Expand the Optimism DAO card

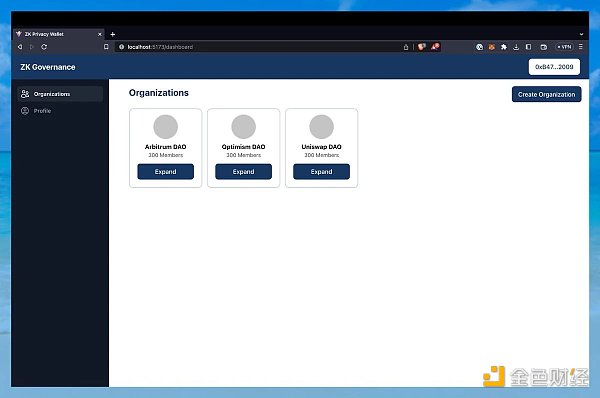(x=243, y=171)
